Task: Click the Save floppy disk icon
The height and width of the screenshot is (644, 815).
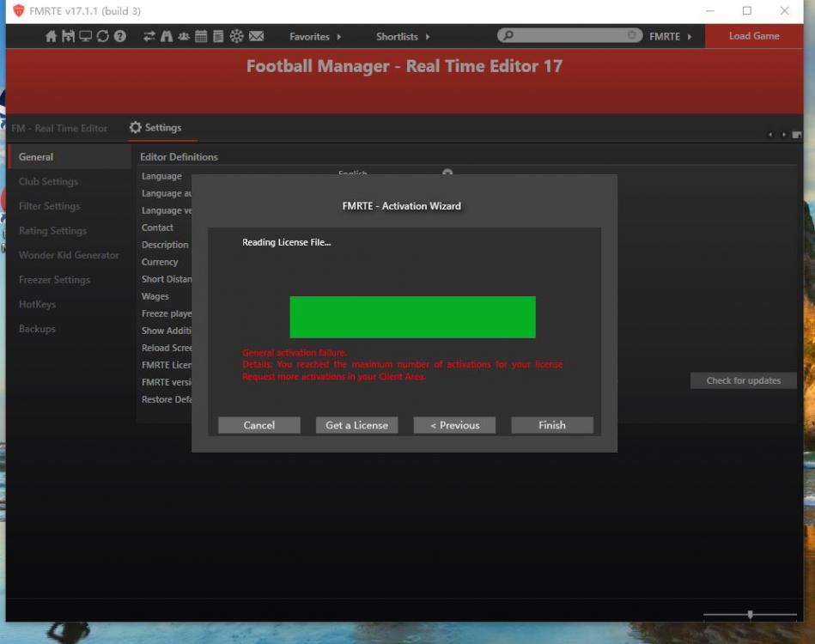Action: pos(68,36)
